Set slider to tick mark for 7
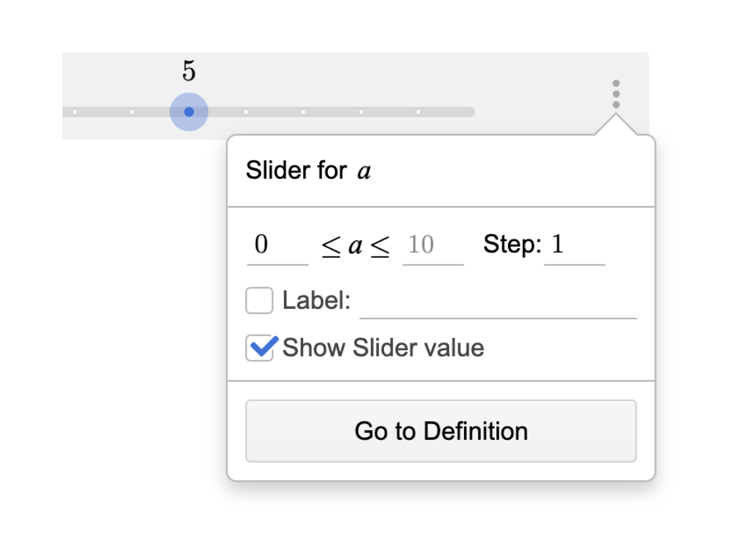756x551 pixels. pyautogui.click(x=303, y=112)
